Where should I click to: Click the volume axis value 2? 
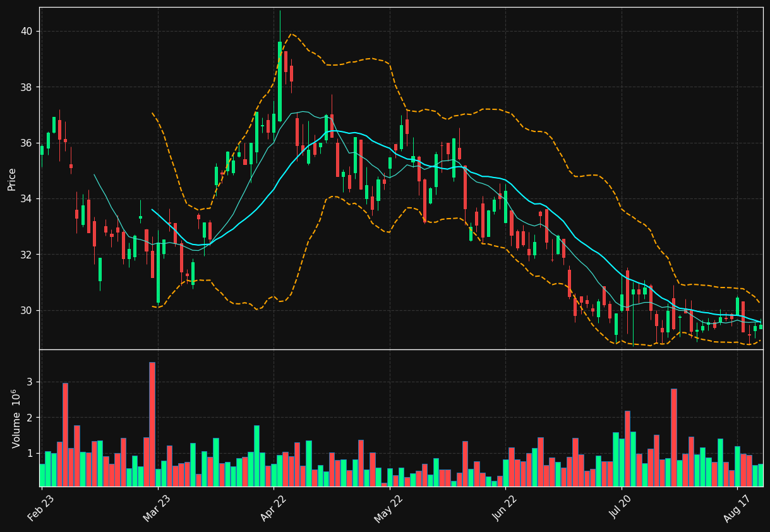[x=30, y=418]
